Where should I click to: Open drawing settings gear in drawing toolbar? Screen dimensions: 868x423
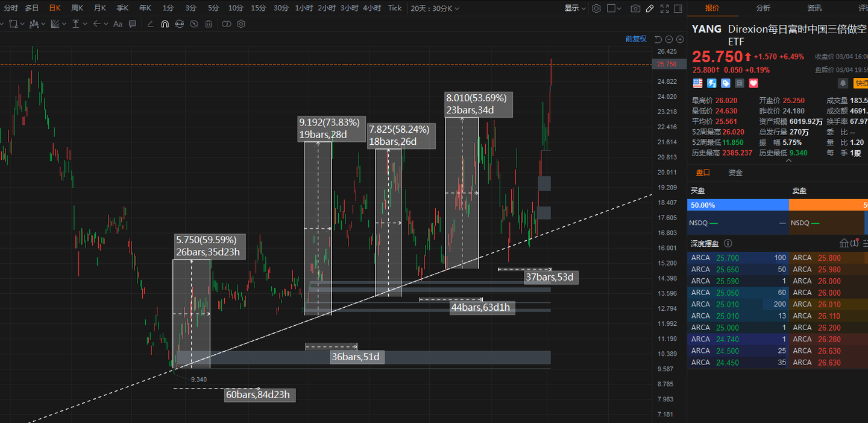click(x=241, y=24)
